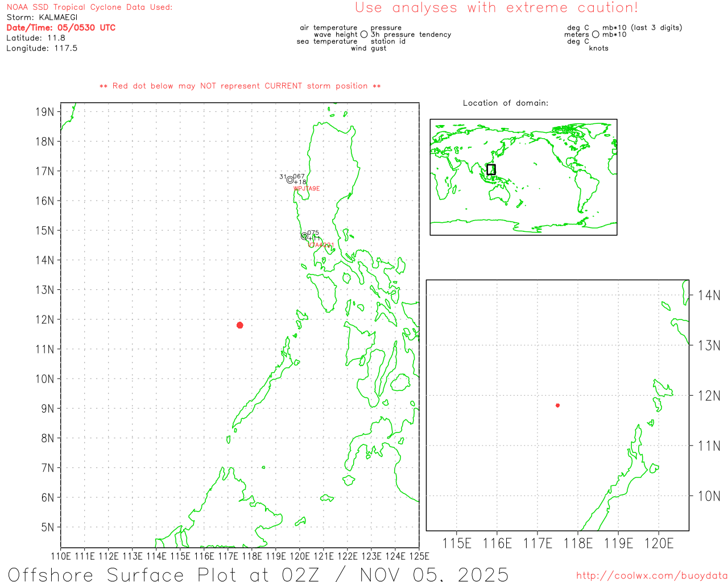Image resolution: width=728 pixels, height=582 pixels.
Task: Click the Storm: KALMAEGI text
Action: pos(42,17)
